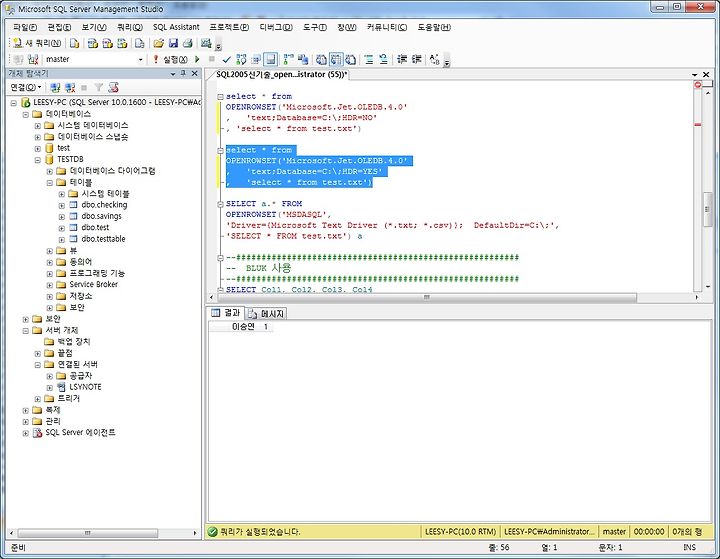Click the Print icon in the toolbar
720x559 pixels.
click(187, 43)
